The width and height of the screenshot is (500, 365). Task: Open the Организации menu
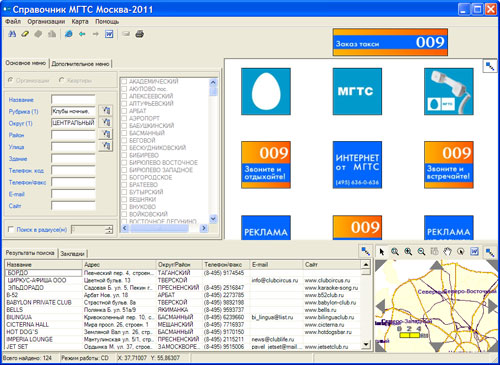46,22
